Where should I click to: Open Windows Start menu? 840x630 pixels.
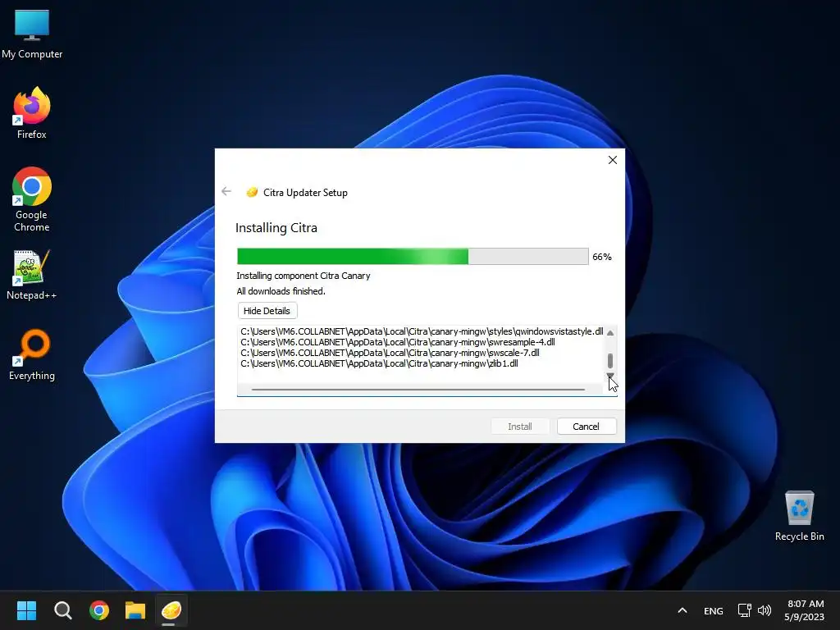pyautogui.click(x=26, y=610)
